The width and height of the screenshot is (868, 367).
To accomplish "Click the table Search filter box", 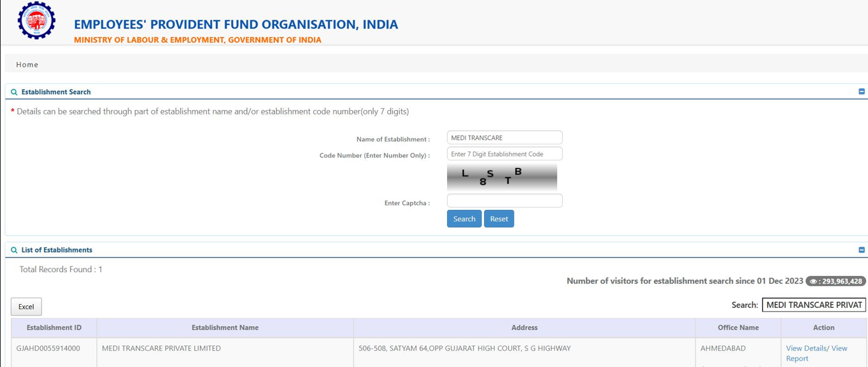I will point(813,305).
